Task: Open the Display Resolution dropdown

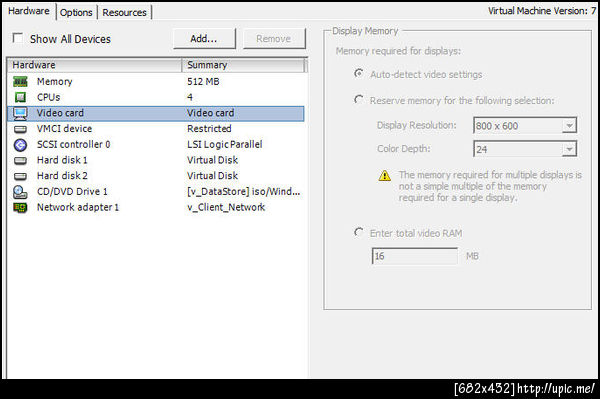Action: click(x=569, y=125)
